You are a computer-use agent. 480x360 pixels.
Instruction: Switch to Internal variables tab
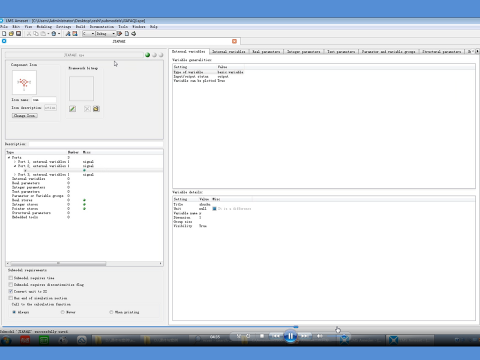click(x=229, y=52)
